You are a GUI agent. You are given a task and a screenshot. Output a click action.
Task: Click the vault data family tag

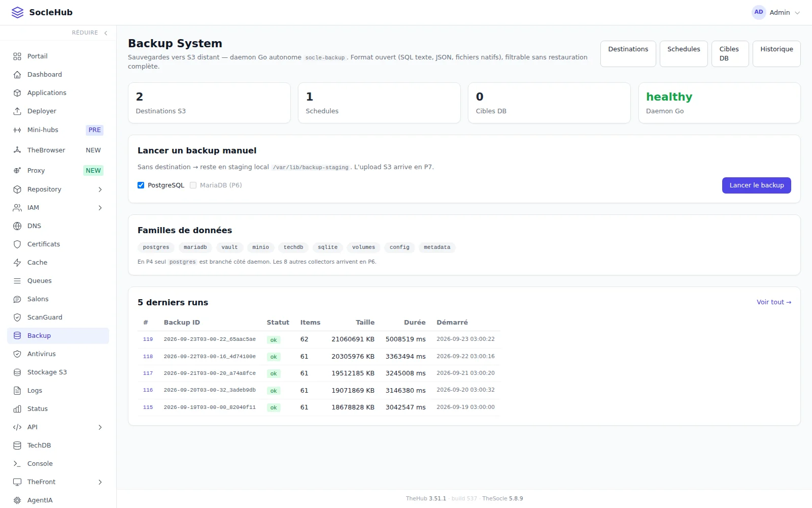tap(229, 247)
